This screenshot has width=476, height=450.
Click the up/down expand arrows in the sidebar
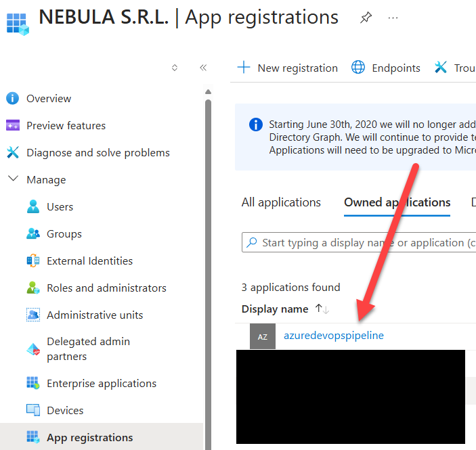[175, 68]
